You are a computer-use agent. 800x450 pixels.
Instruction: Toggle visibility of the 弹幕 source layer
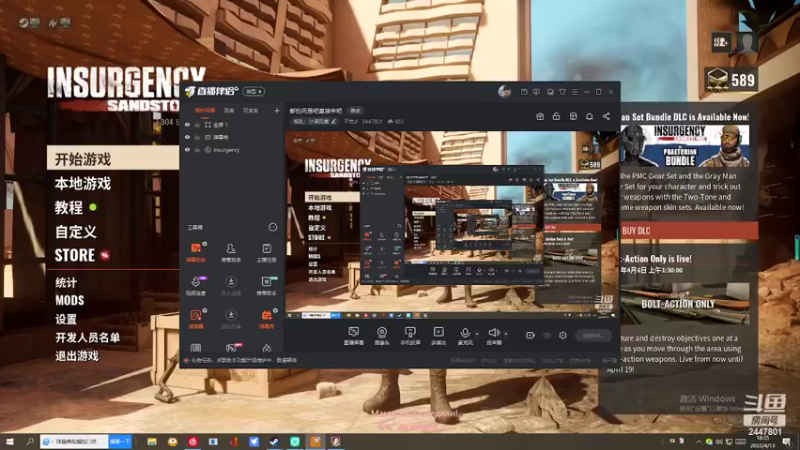187,137
